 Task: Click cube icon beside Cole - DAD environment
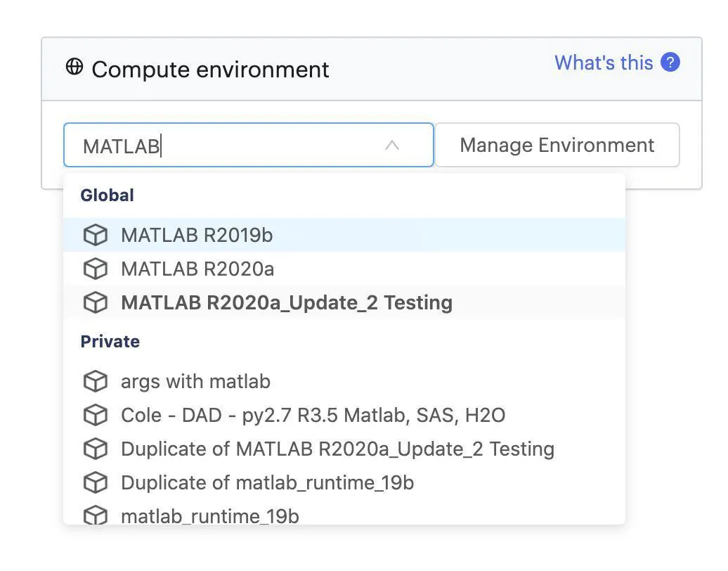[96, 415]
